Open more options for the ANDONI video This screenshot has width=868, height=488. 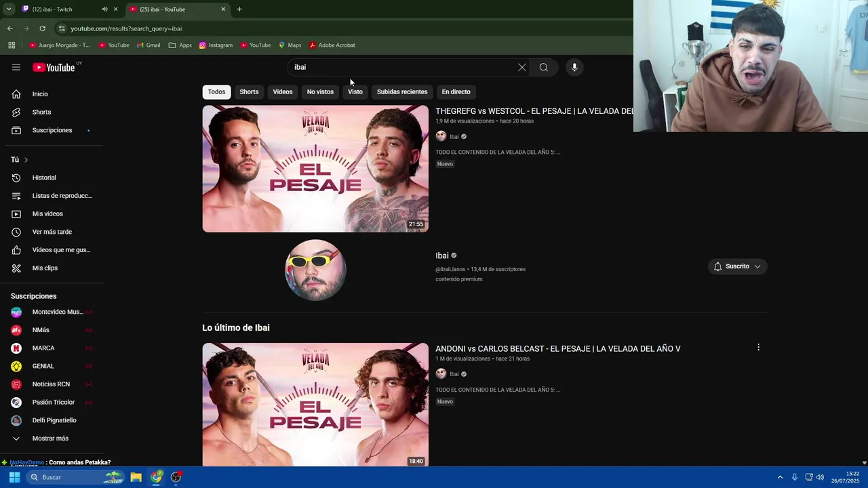758,347
